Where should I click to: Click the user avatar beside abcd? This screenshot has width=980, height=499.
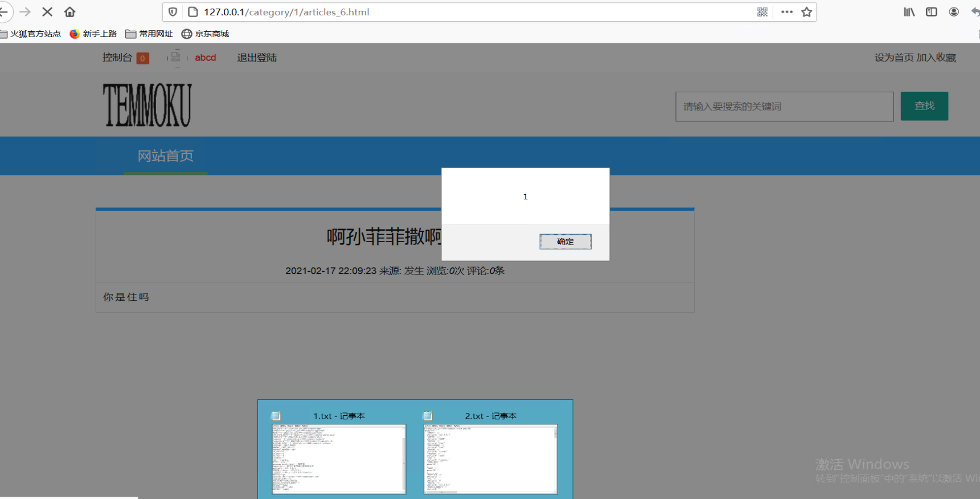[176, 58]
